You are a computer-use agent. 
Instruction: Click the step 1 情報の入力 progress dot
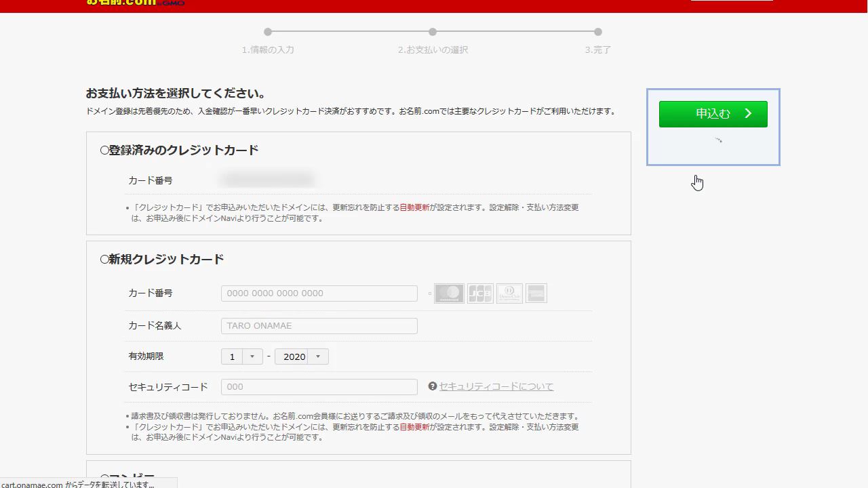coord(268,32)
